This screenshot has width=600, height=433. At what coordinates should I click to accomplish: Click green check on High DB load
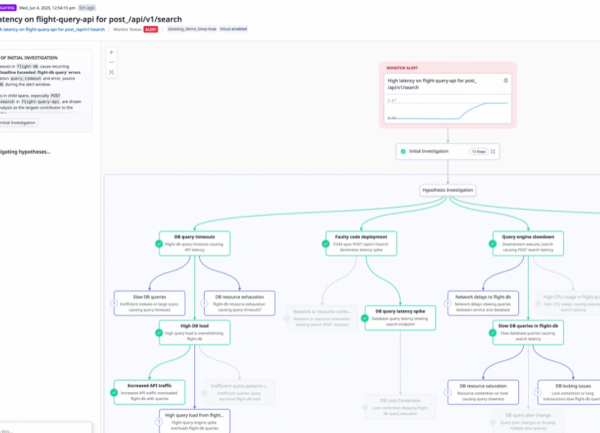[159, 333]
